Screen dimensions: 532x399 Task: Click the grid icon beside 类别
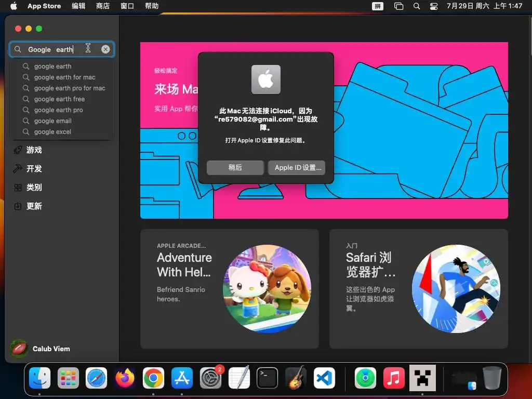pyautogui.click(x=18, y=187)
